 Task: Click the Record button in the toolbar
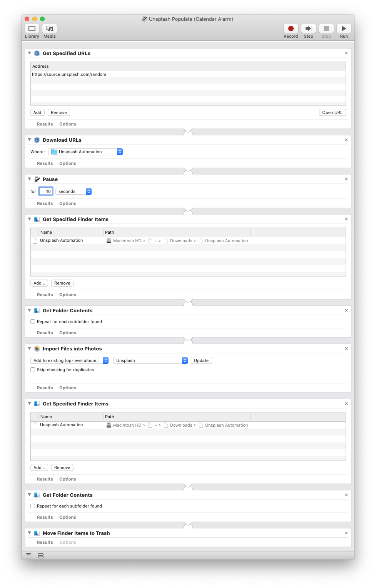point(291,28)
